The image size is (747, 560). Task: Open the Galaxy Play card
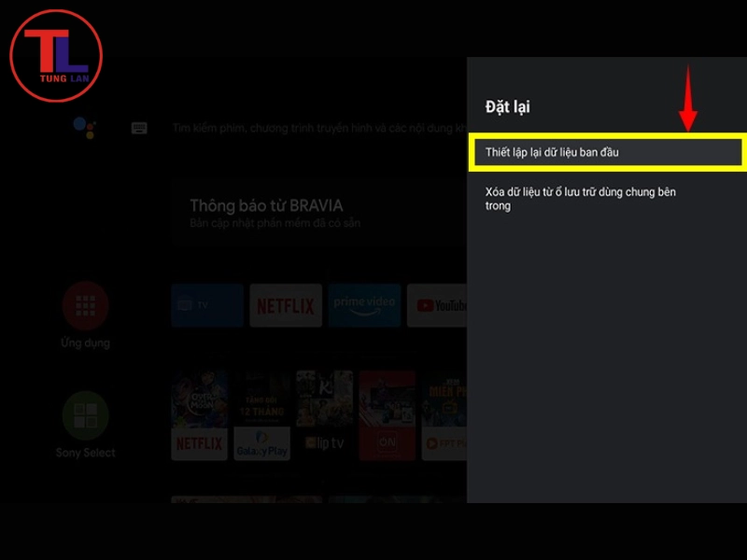pos(261,415)
